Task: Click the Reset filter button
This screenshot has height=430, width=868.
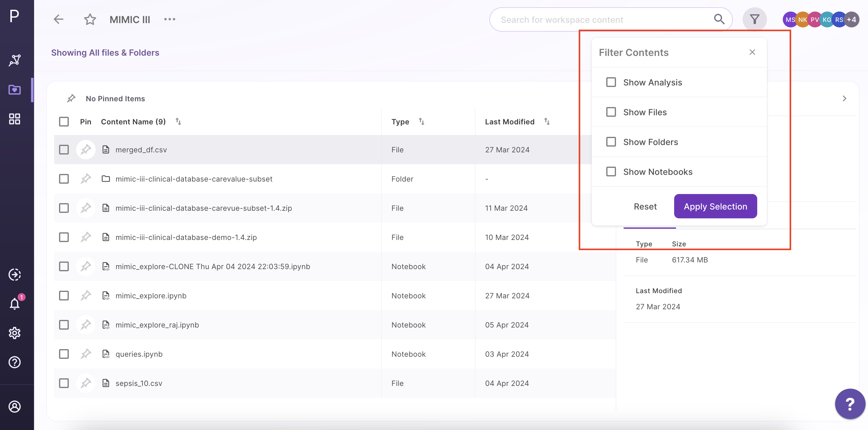Action: click(x=645, y=206)
